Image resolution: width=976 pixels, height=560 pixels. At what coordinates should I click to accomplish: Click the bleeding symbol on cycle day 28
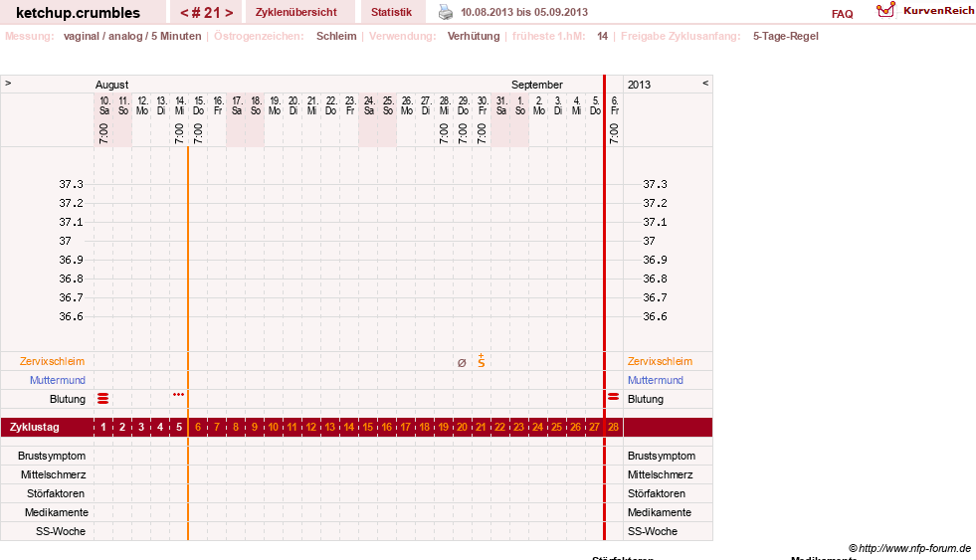pos(614,396)
